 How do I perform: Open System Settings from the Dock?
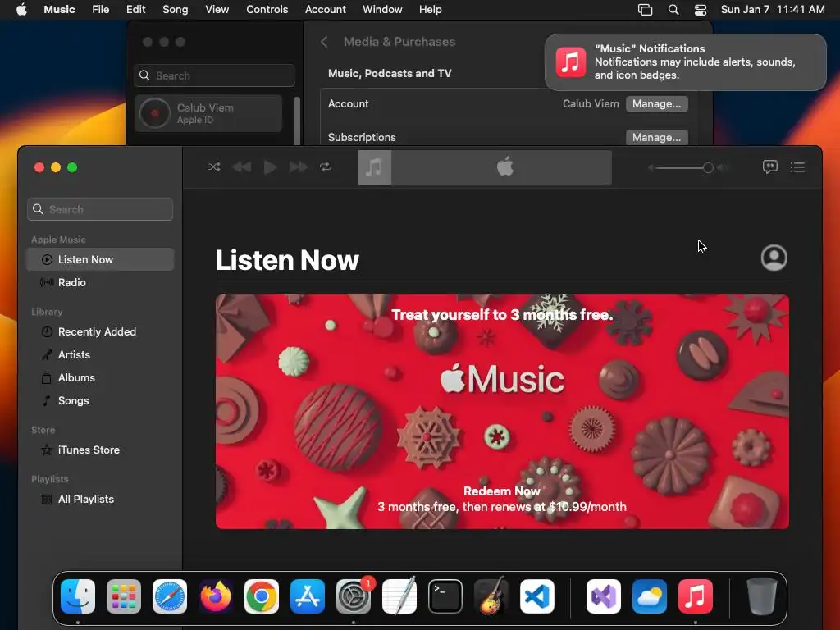click(x=354, y=596)
